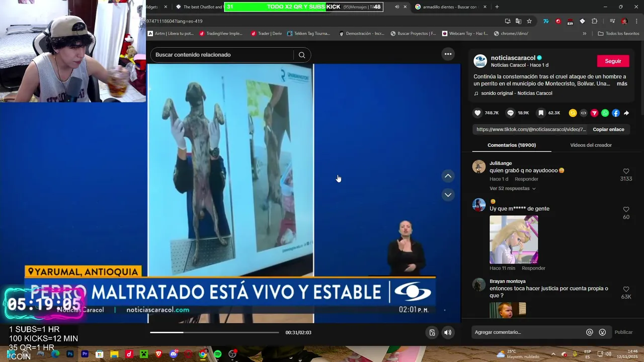Open the three-dot video options menu

tap(448, 54)
